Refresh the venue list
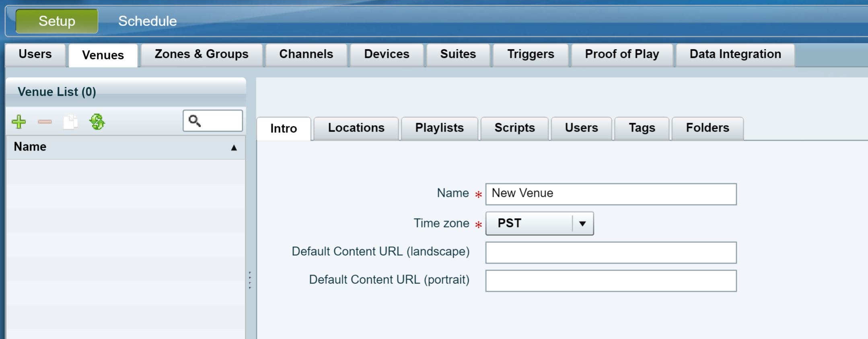 pyautogui.click(x=98, y=121)
